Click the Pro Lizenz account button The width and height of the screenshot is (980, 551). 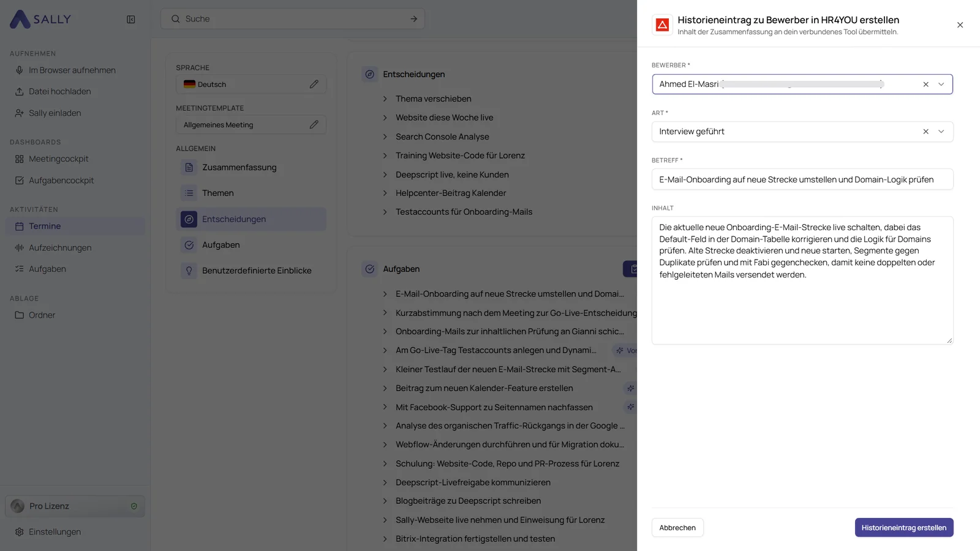tap(75, 506)
